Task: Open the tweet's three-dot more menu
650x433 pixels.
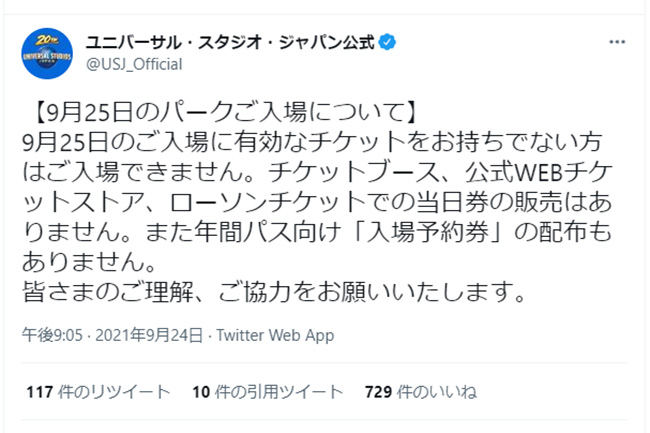Action: point(623,43)
